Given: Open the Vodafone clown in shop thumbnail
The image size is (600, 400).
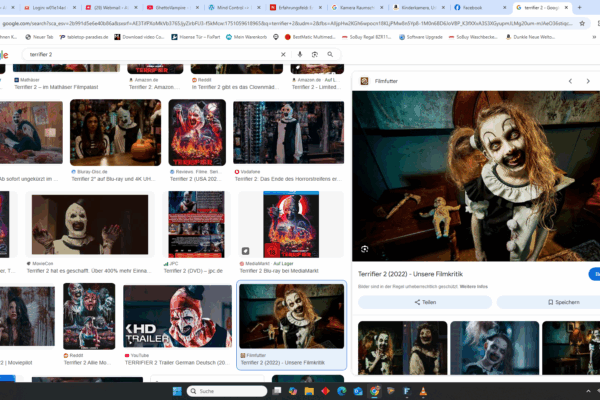Looking at the screenshot, I should pyautogui.click(x=289, y=132).
